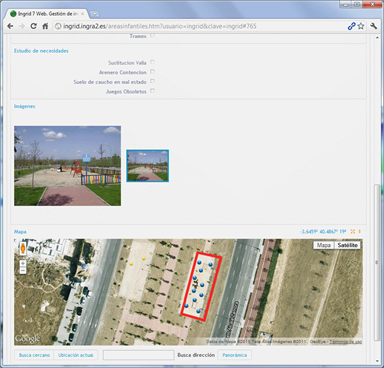Select the Street View pegman icon
Image resolution: width=384 pixels, height=368 pixels.
(23, 249)
